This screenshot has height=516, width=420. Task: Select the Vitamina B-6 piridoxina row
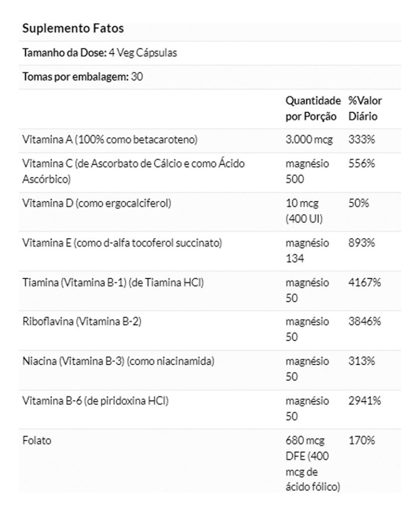[x=210, y=410]
